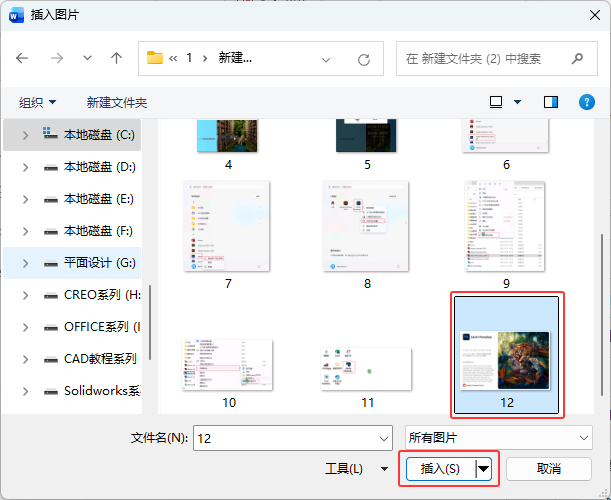Image resolution: width=611 pixels, height=500 pixels.
Task: Go back to the previous folder
Action: point(22,58)
